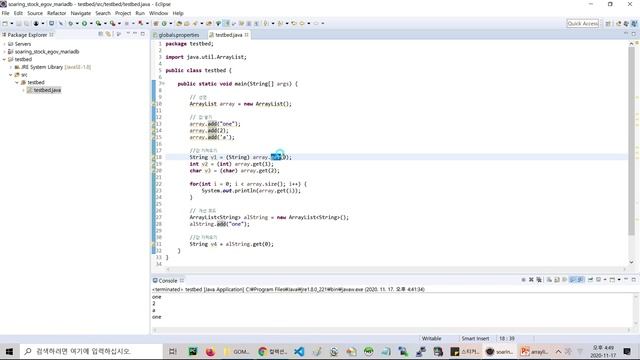Click the New file toolbar icon
This screenshot has width=640, height=360.
click(5, 24)
